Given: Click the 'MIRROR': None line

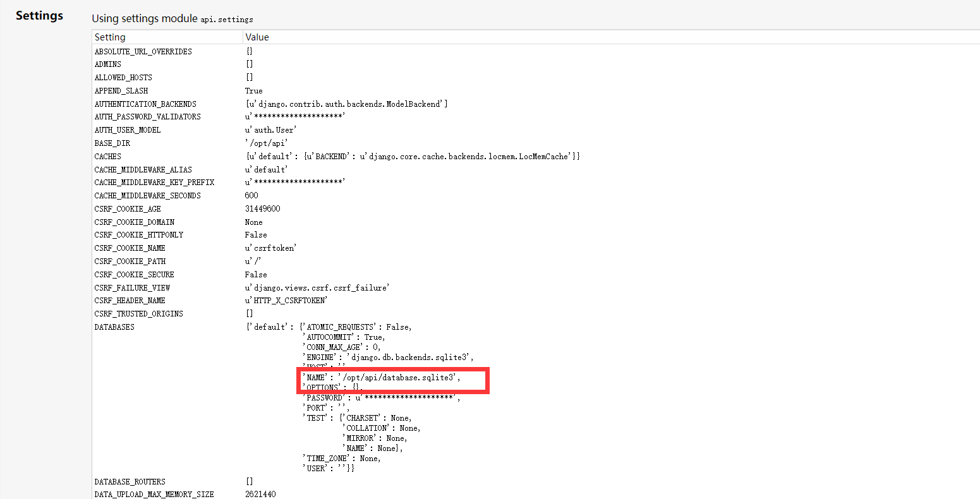Looking at the screenshot, I should pos(375,438).
